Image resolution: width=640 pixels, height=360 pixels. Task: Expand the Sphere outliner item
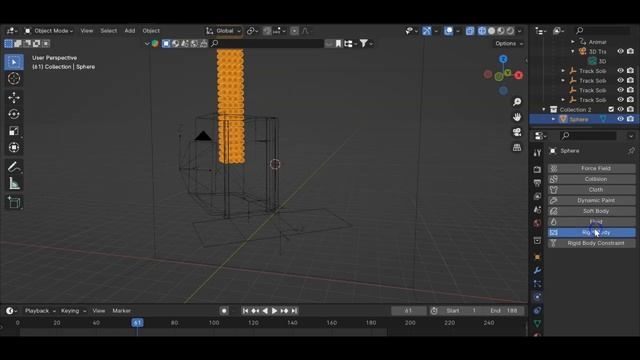(x=554, y=119)
